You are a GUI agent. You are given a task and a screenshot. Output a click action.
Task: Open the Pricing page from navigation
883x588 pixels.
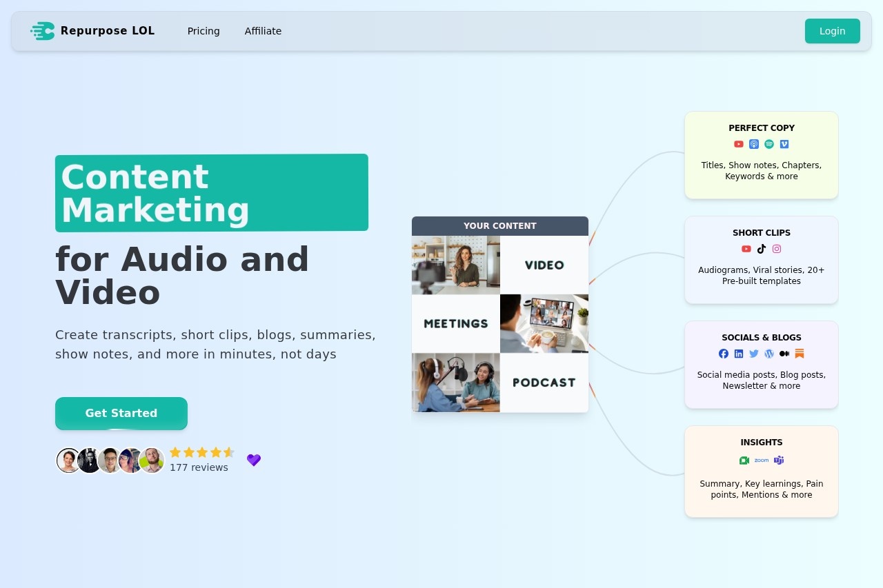click(204, 31)
